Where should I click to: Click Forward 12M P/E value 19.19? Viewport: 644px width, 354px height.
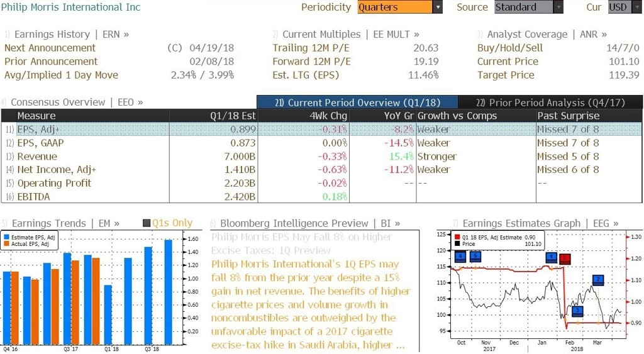pos(426,62)
